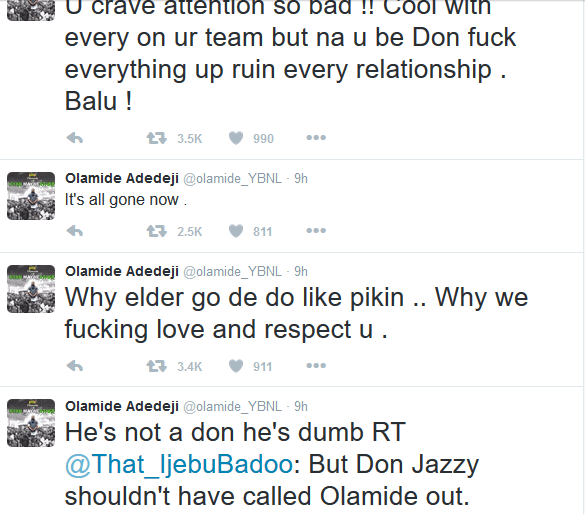The height and width of the screenshot is (514, 585).
Task: Open Olamide Adedeji name on "He's not a don" tweet
Action: tap(122, 406)
